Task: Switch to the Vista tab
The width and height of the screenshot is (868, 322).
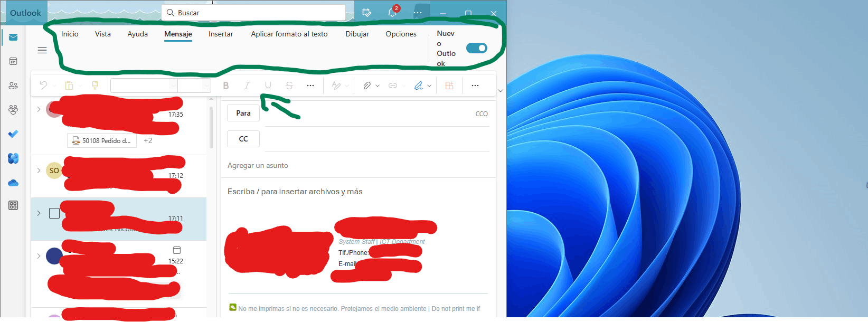Action: pos(103,34)
